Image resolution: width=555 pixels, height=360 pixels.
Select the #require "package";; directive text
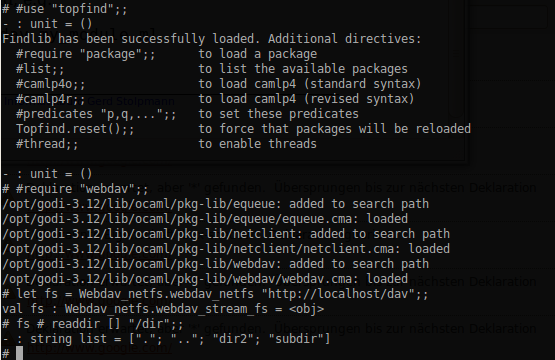pyautogui.click(x=85, y=54)
